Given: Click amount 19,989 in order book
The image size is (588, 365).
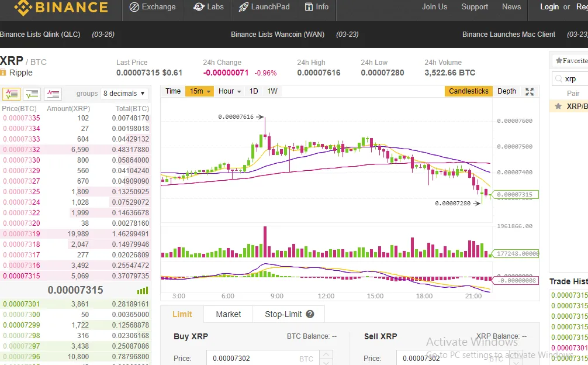Looking at the screenshot, I should [78, 234].
